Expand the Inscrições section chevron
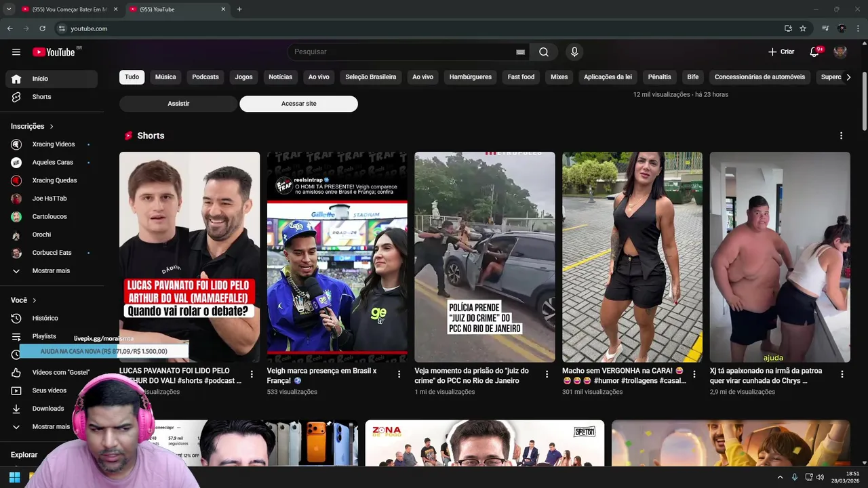This screenshot has height=488, width=868. 52,127
